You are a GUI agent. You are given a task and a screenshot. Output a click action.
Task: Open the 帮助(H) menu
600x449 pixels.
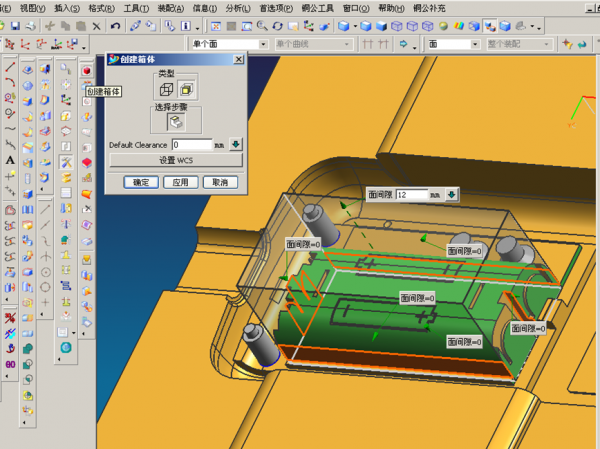pos(391,8)
